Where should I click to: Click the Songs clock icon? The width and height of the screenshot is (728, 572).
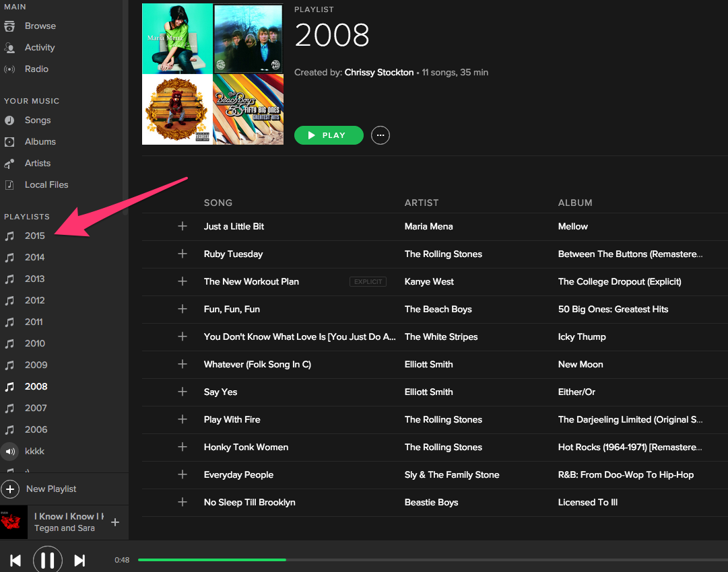coord(9,120)
